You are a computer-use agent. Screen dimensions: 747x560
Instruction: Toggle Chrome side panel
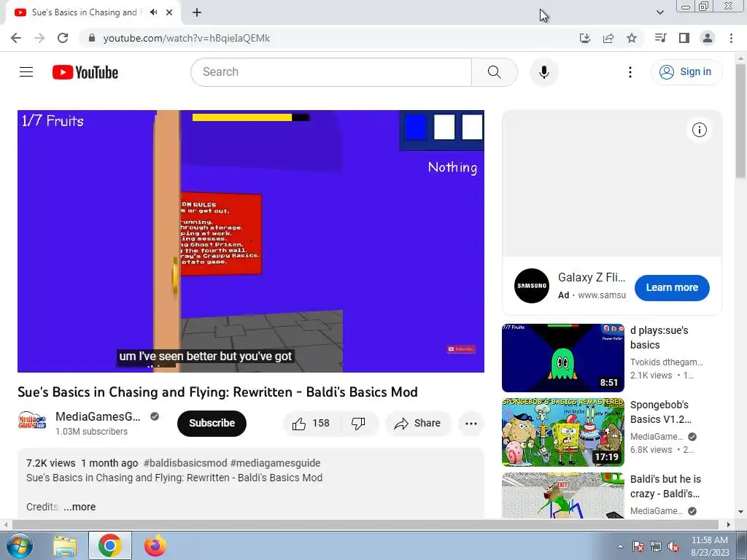[x=684, y=38]
